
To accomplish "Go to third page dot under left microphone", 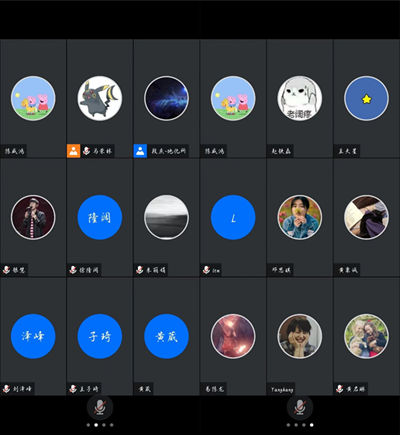I will tap(104, 425).
